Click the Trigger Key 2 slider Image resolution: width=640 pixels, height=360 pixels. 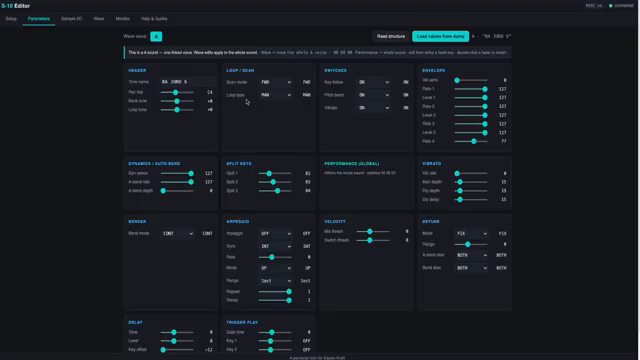pyautogui.click(x=275, y=350)
